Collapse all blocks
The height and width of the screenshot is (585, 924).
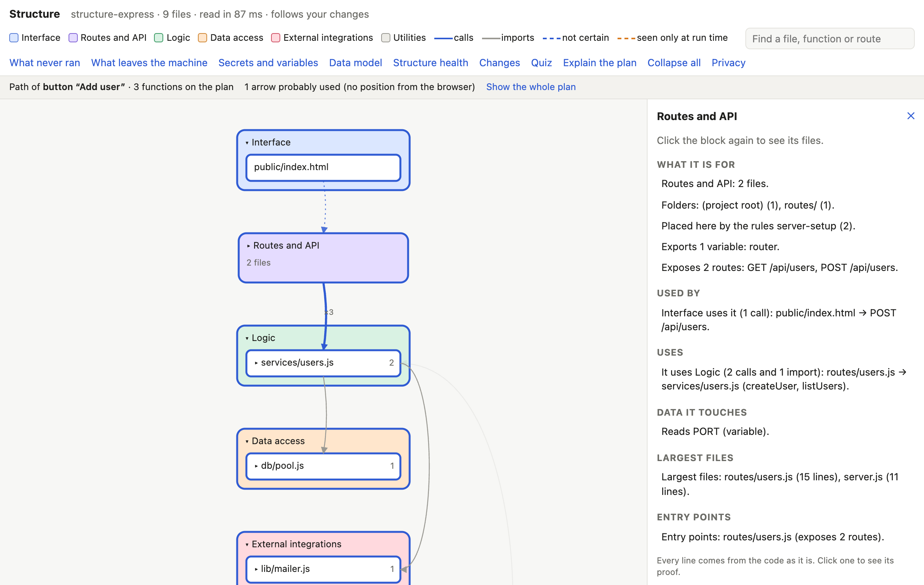pos(674,63)
